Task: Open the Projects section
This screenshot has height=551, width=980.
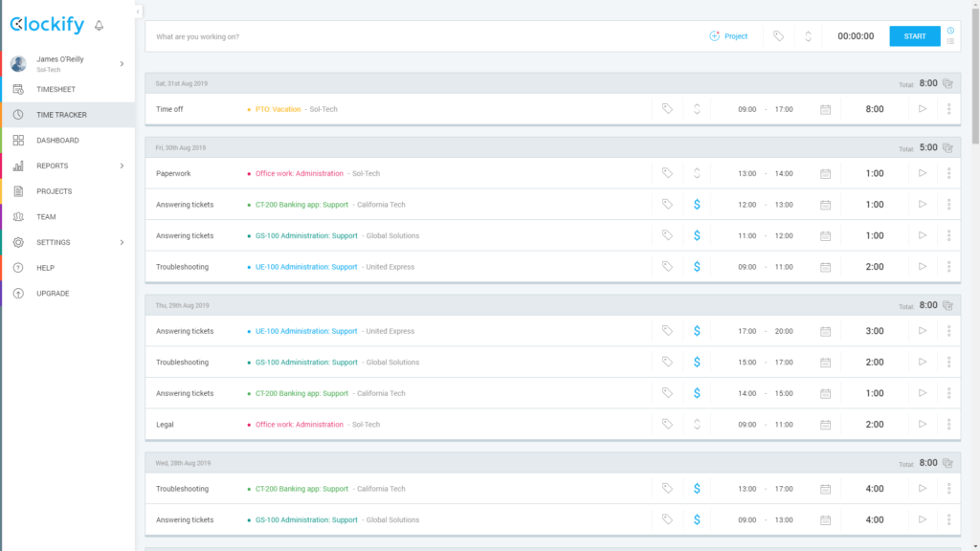Action: pyautogui.click(x=54, y=191)
